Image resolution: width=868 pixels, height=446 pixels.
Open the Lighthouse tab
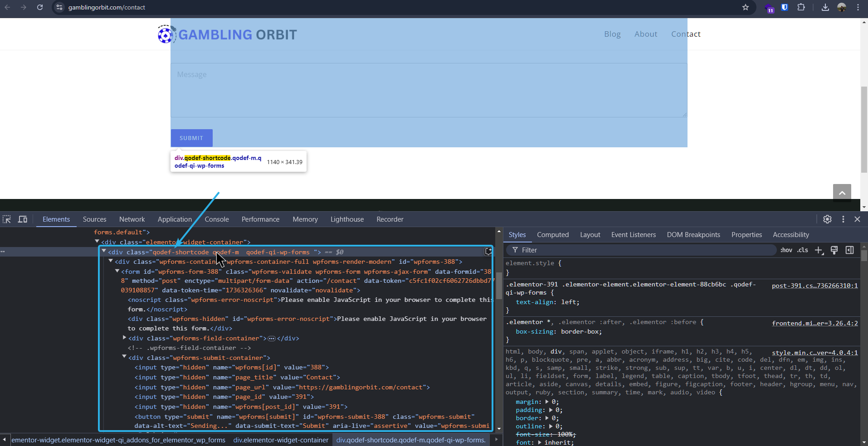tap(347, 219)
